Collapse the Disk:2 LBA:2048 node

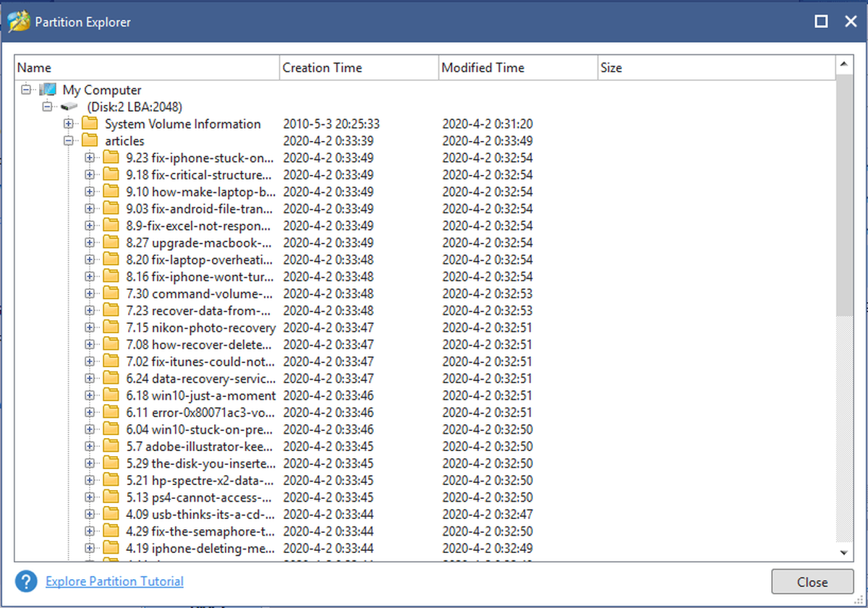click(48, 107)
